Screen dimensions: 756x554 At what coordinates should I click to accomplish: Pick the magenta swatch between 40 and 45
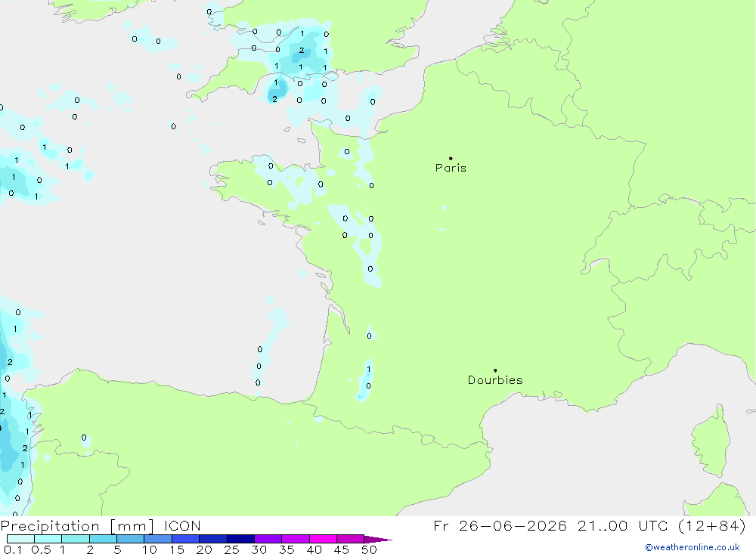click(x=323, y=539)
